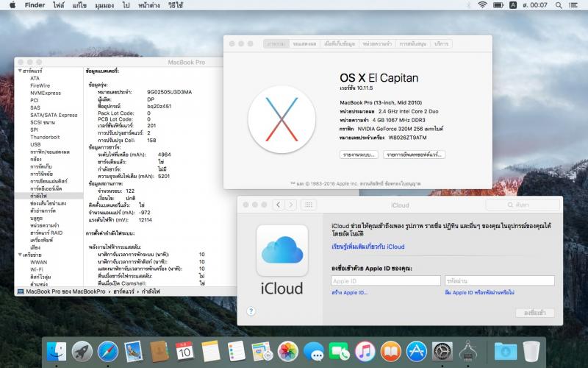Focus the iCloud password field
The image size is (588, 368).
pos(500,280)
